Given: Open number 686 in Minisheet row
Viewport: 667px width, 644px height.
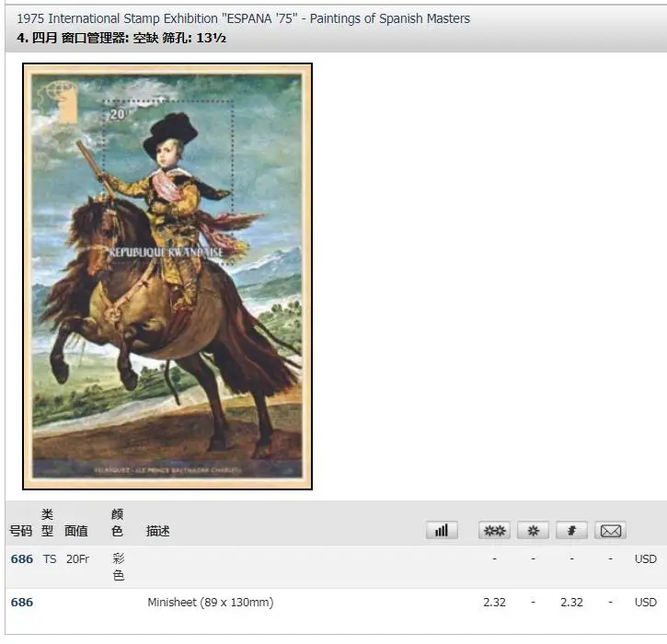Looking at the screenshot, I should click(22, 602).
